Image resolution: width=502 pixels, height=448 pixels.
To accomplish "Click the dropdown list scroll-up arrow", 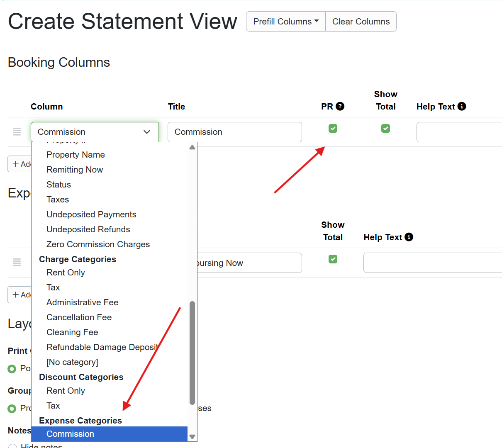I will (x=192, y=147).
